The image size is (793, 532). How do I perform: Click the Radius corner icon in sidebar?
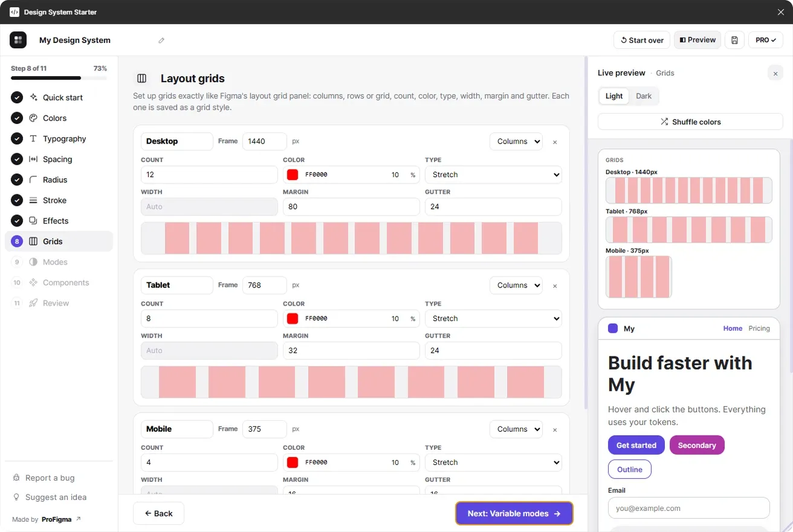tap(33, 180)
